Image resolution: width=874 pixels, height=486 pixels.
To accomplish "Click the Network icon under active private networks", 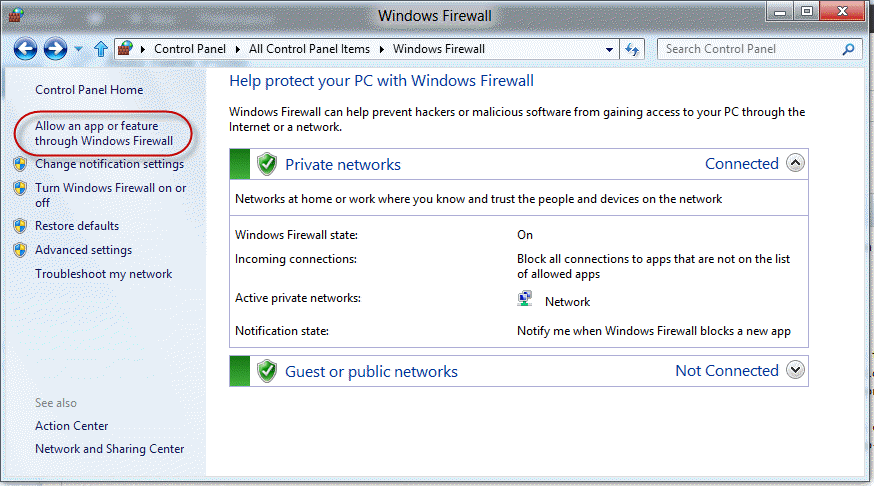I will 525,299.
